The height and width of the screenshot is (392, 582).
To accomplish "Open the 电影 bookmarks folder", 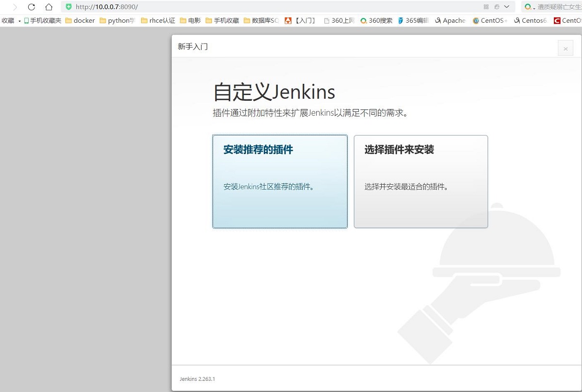I will tap(190, 21).
